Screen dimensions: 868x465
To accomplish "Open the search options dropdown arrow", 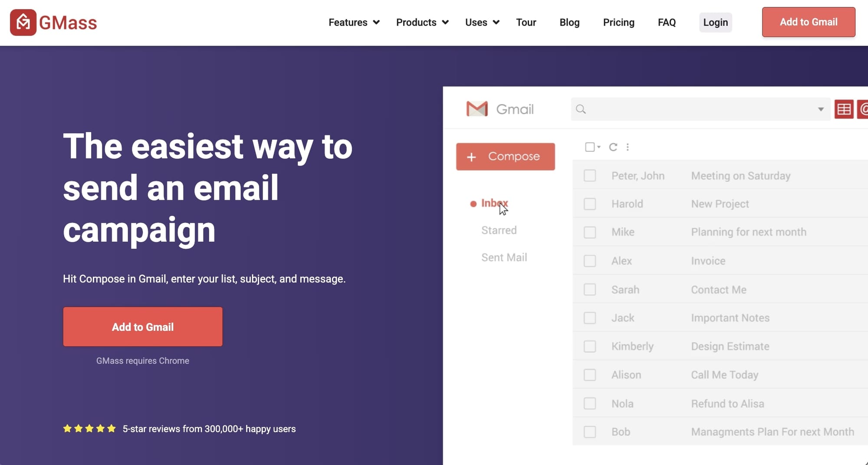I will point(820,109).
